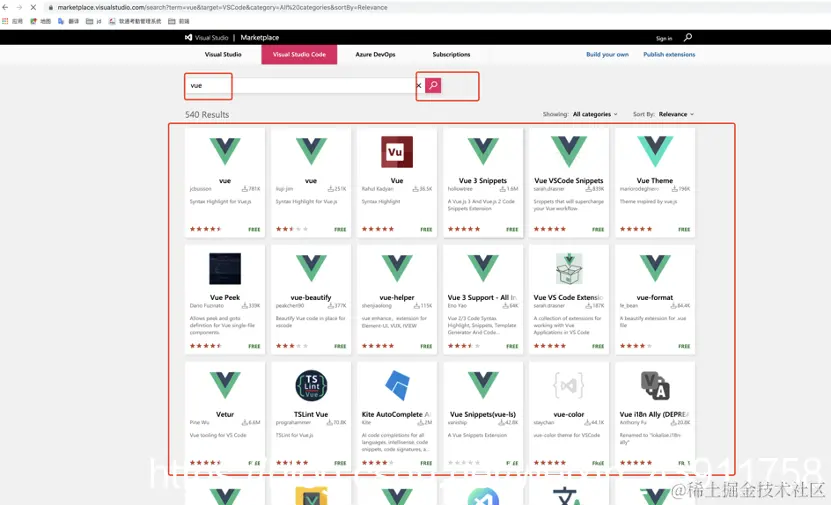
Task: Open the Vue Theme extension icon
Action: click(655, 151)
